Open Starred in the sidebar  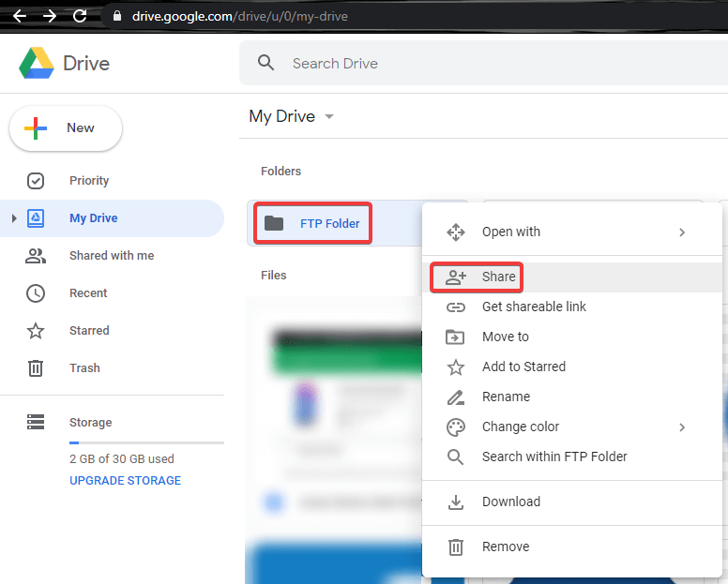(112, 331)
